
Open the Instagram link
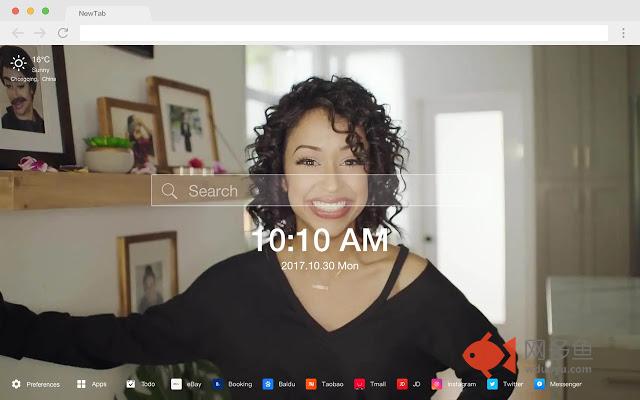pos(462,384)
